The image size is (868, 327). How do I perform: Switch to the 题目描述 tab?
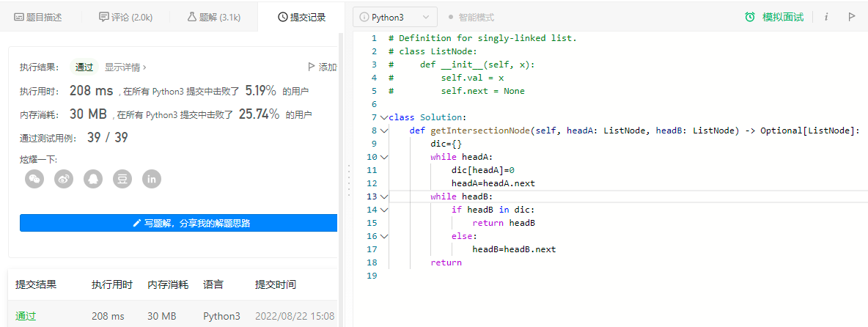click(x=39, y=17)
